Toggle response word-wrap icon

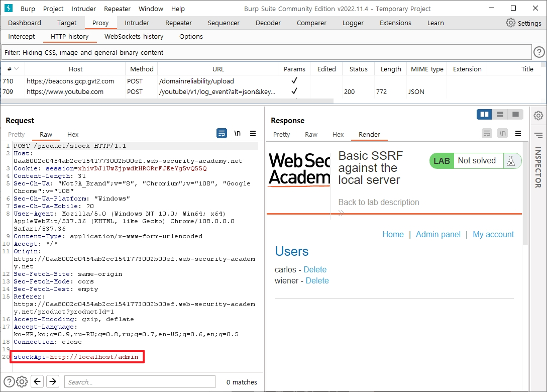tap(487, 133)
